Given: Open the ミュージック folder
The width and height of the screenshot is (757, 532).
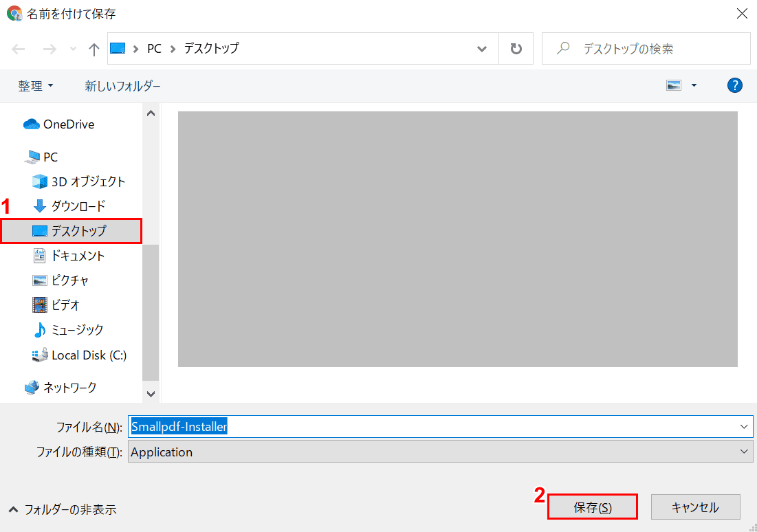Looking at the screenshot, I should [x=67, y=330].
